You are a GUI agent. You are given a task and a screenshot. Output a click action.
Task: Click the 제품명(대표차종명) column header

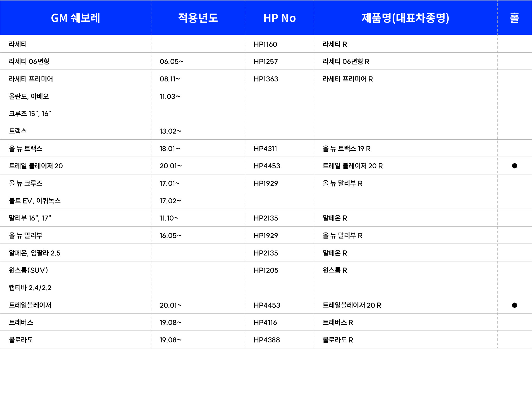[405, 18]
